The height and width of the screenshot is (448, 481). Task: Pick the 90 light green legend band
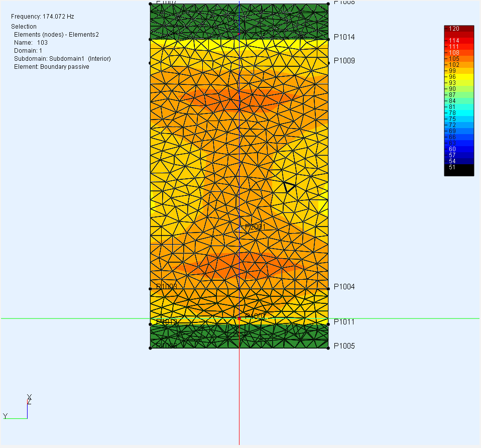(x=458, y=89)
